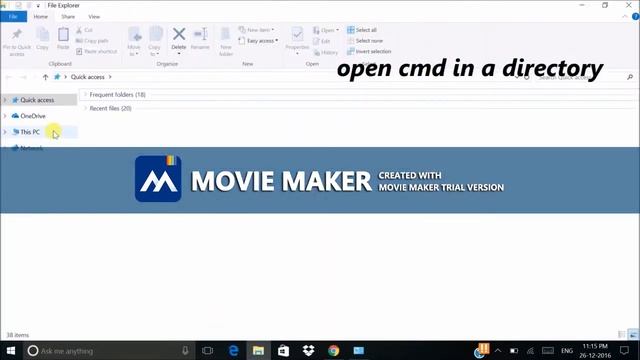Viewport: 640px width, 360px height.
Task: Open the File menu tab
Action: tap(13, 17)
